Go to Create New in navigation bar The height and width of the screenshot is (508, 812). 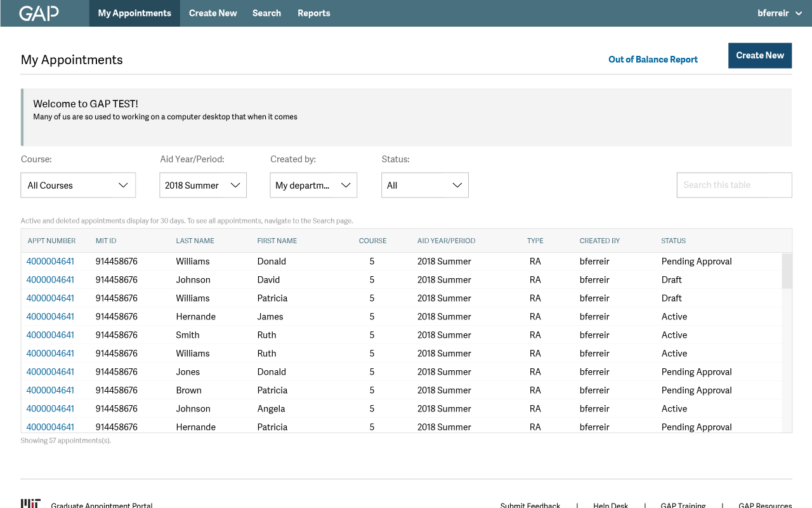click(x=213, y=13)
